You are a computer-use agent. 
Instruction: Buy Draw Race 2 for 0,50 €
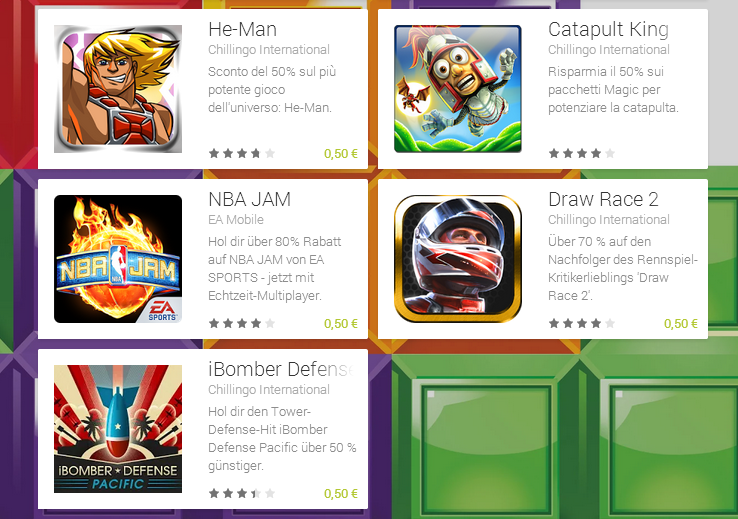pos(681,324)
